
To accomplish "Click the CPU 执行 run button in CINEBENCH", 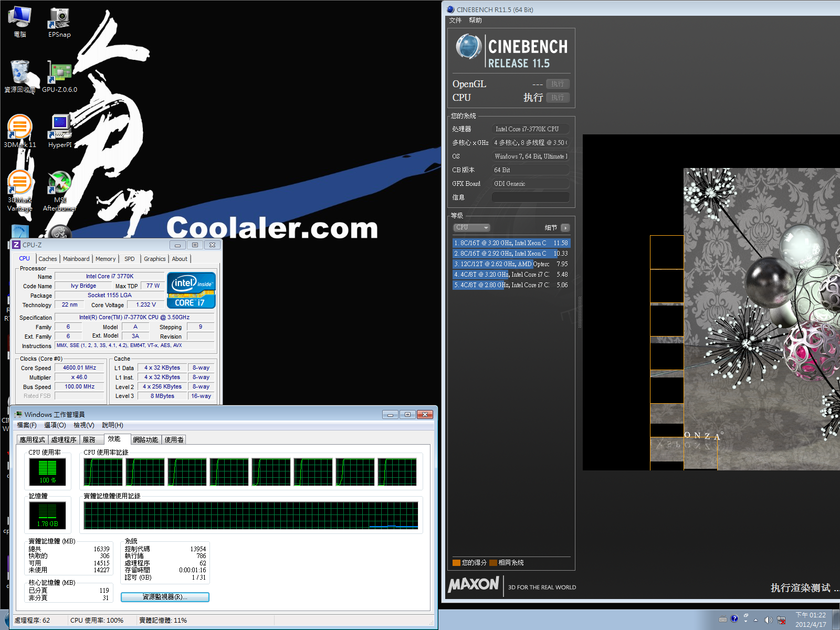I will click(x=558, y=98).
